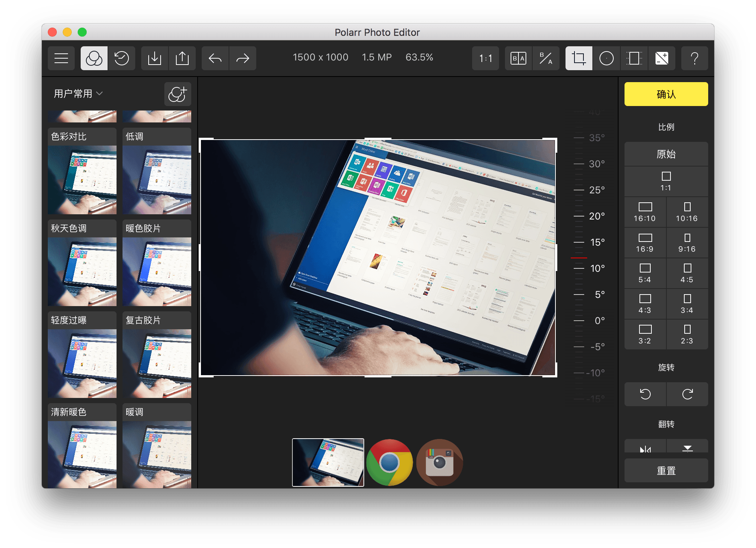Click the create new filter icon
This screenshot has width=756, height=548.
(177, 94)
